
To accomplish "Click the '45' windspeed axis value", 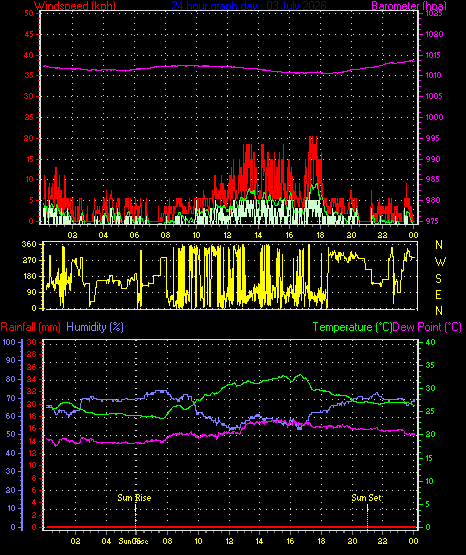I will point(29,34).
